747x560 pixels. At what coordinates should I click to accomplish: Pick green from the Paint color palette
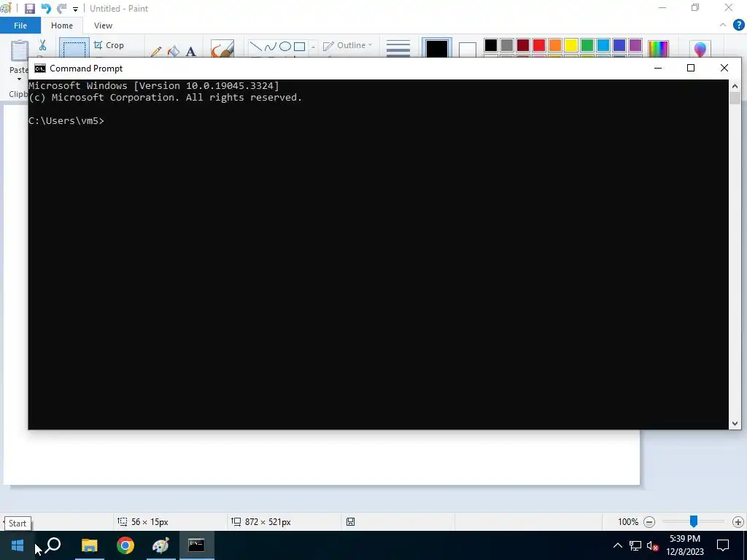pyautogui.click(x=587, y=45)
